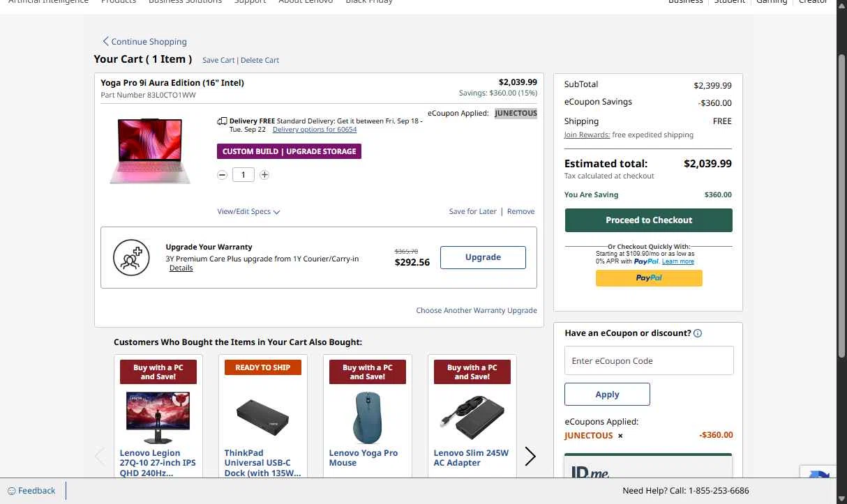Click Save Cart link
847x504 pixels.
click(x=218, y=60)
